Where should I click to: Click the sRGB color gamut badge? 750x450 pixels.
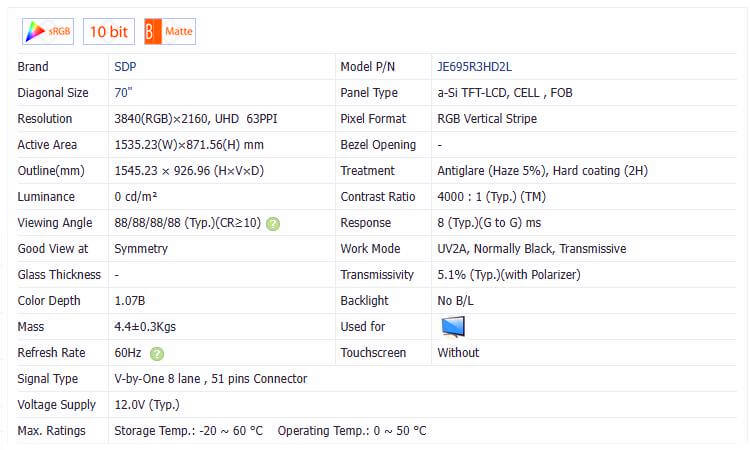[x=48, y=31]
